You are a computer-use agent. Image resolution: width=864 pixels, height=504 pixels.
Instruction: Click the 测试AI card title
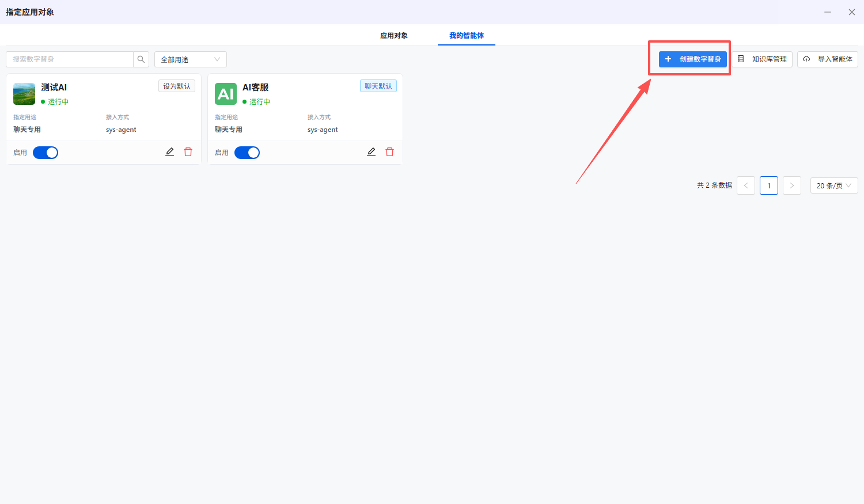[54, 88]
